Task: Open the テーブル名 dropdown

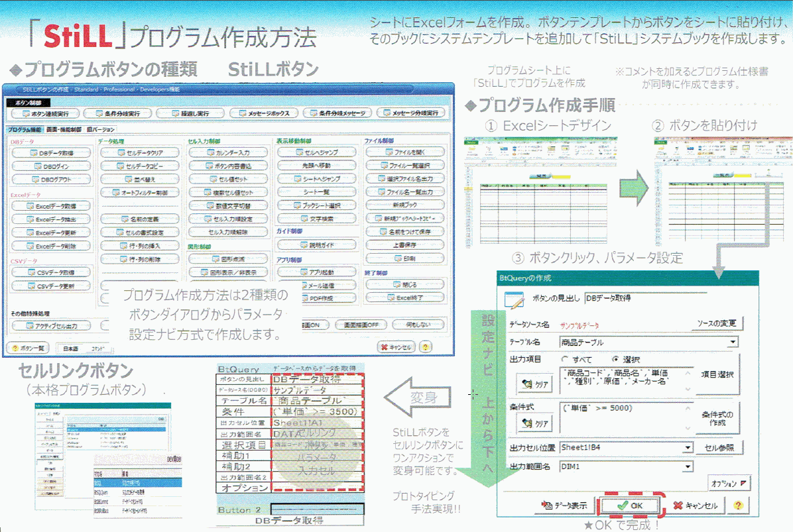Action: click(732, 343)
